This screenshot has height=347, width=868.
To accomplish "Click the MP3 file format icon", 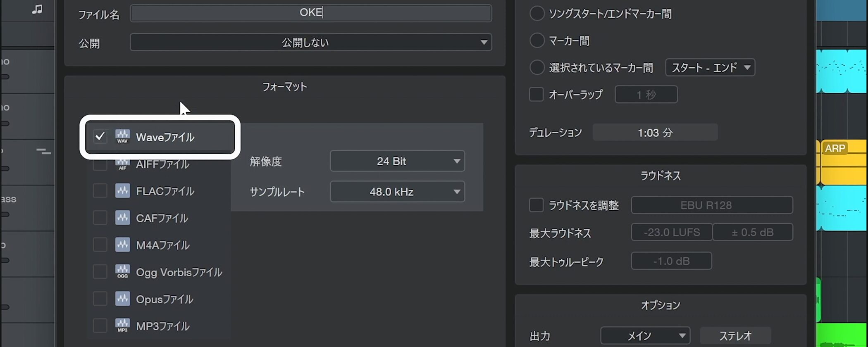I will tap(122, 326).
